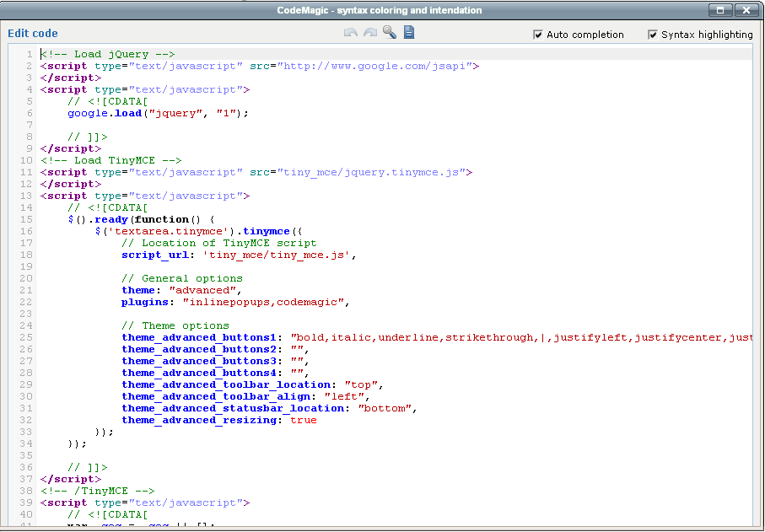Click the theme_advanced_toolbar_location property

pyautogui.click(x=226, y=384)
